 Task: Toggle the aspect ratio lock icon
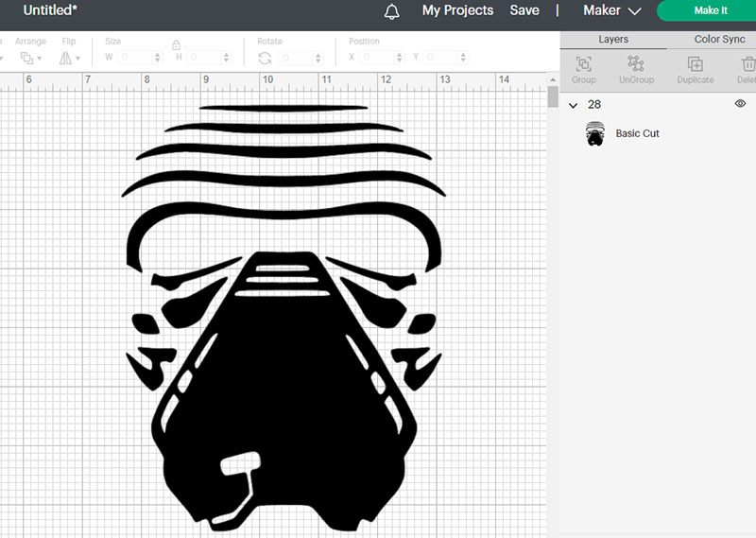tap(176, 45)
